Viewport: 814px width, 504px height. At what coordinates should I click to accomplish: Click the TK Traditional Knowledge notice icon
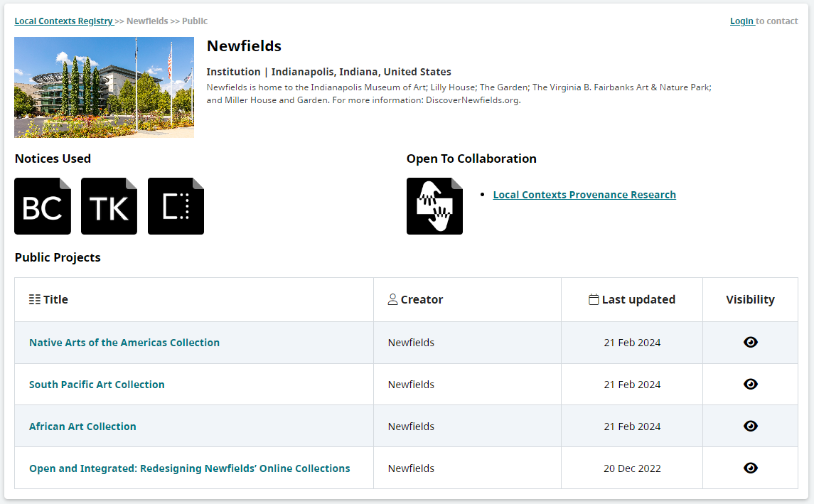click(x=109, y=206)
